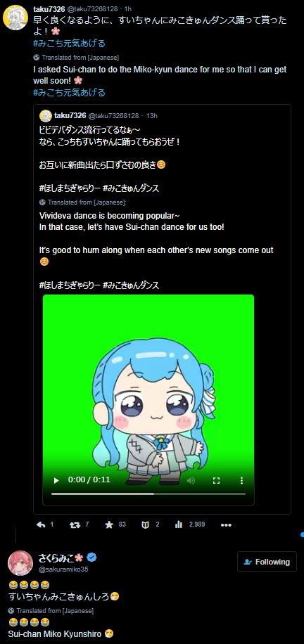Toggle the video fullscreen mode

[x=216, y=480]
